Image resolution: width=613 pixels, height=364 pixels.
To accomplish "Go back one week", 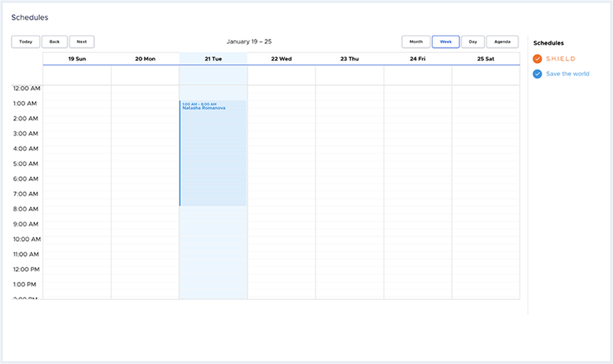I will [54, 41].
